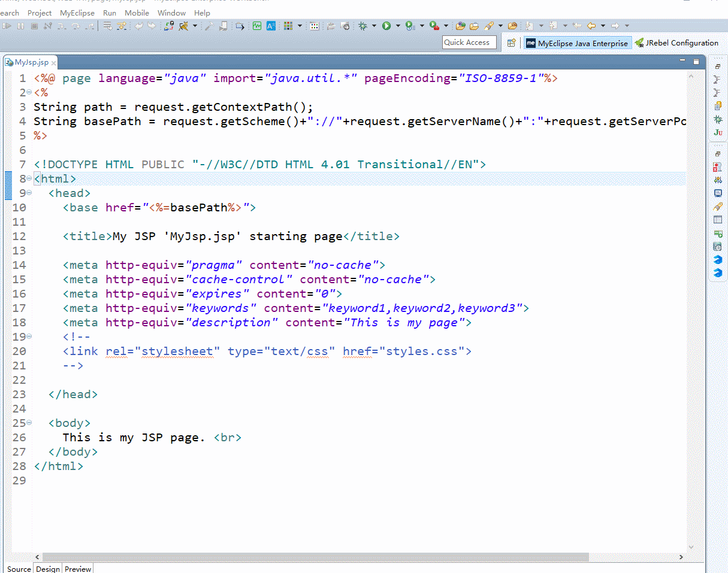Open the Run menu

[110, 13]
